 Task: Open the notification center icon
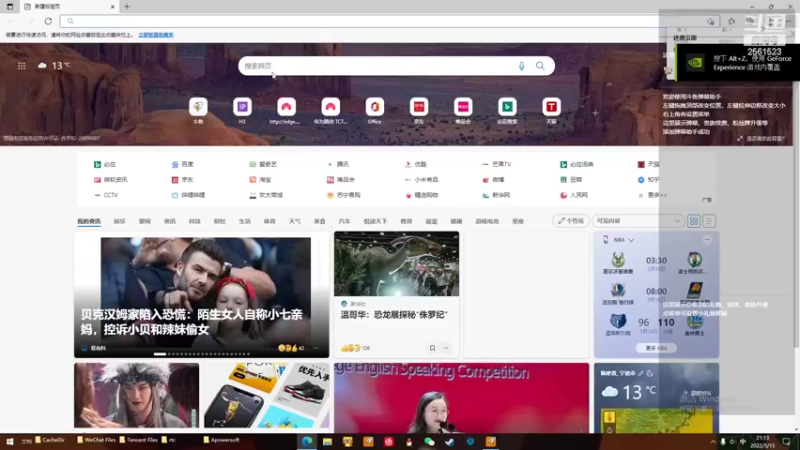click(x=786, y=442)
